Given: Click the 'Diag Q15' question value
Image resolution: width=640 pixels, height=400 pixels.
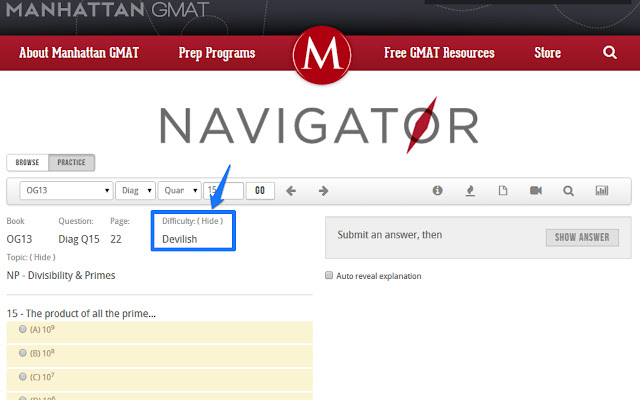Looking at the screenshot, I should [x=79, y=239].
